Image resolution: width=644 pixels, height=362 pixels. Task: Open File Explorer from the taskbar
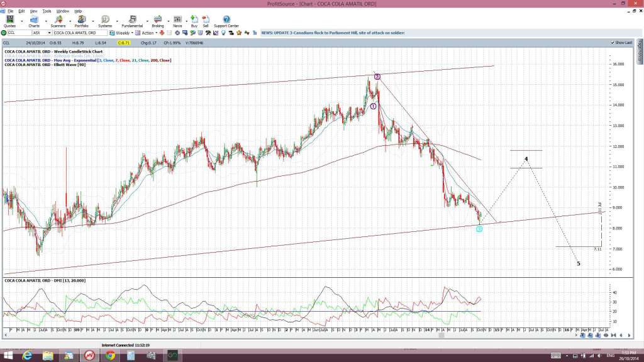pyautogui.click(x=48, y=356)
